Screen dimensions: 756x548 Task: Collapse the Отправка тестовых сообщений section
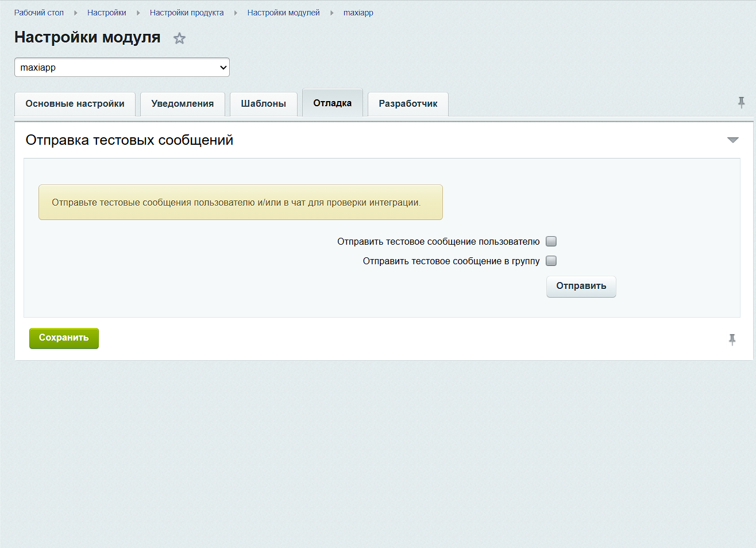(x=732, y=140)
